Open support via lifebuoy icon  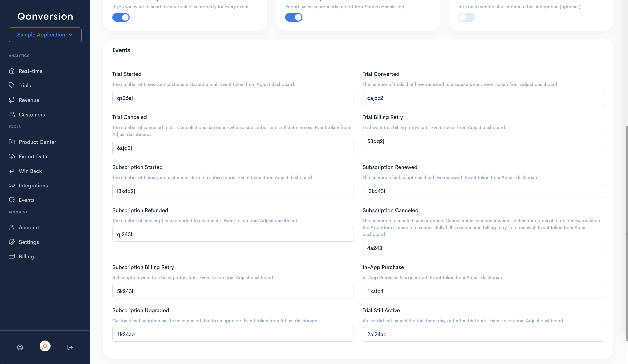20,347
